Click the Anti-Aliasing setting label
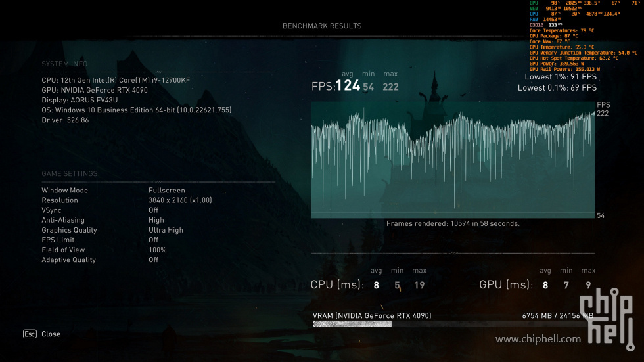 [63, 220]
